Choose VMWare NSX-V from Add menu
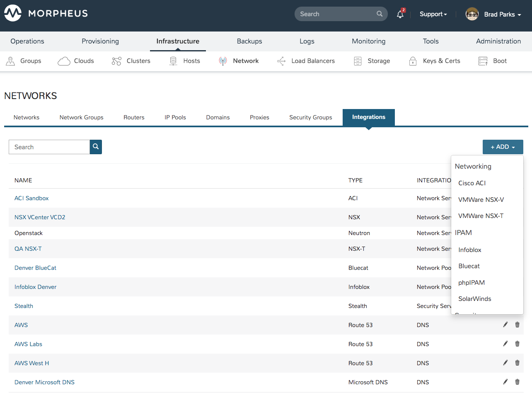The width and height of the screenshot is (532, 393). pos(481,199)
